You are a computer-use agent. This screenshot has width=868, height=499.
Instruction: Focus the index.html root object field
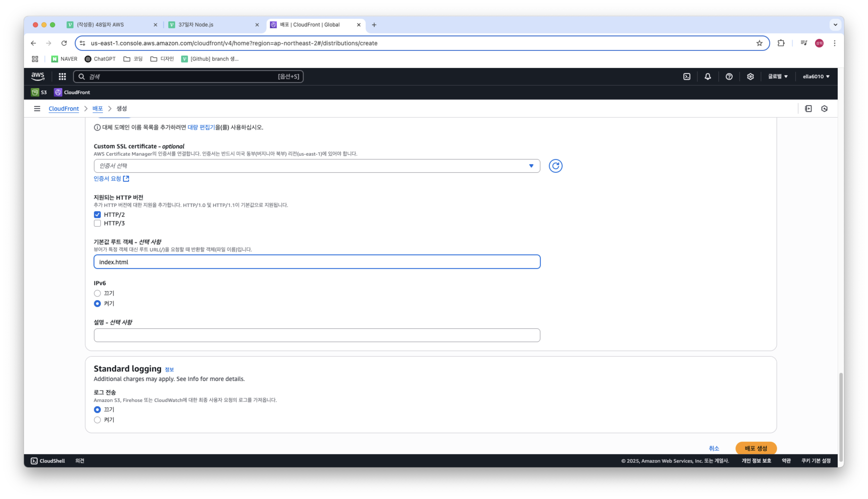317,262
